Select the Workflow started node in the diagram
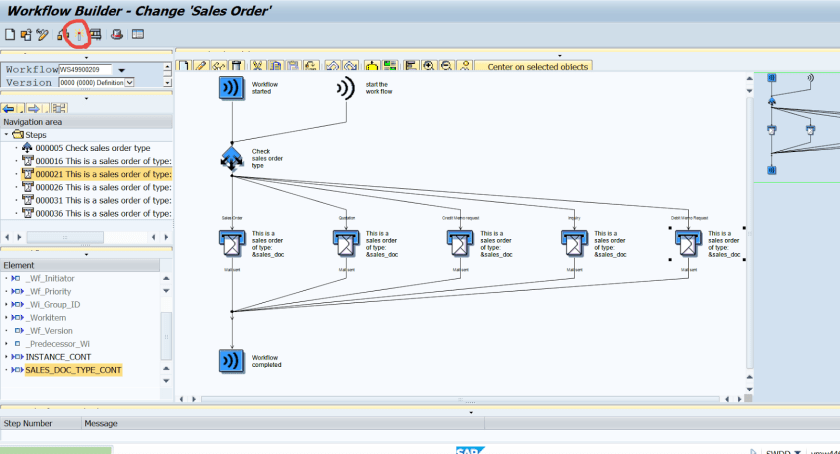Screen dimensions: 840x454 [231, 87]
